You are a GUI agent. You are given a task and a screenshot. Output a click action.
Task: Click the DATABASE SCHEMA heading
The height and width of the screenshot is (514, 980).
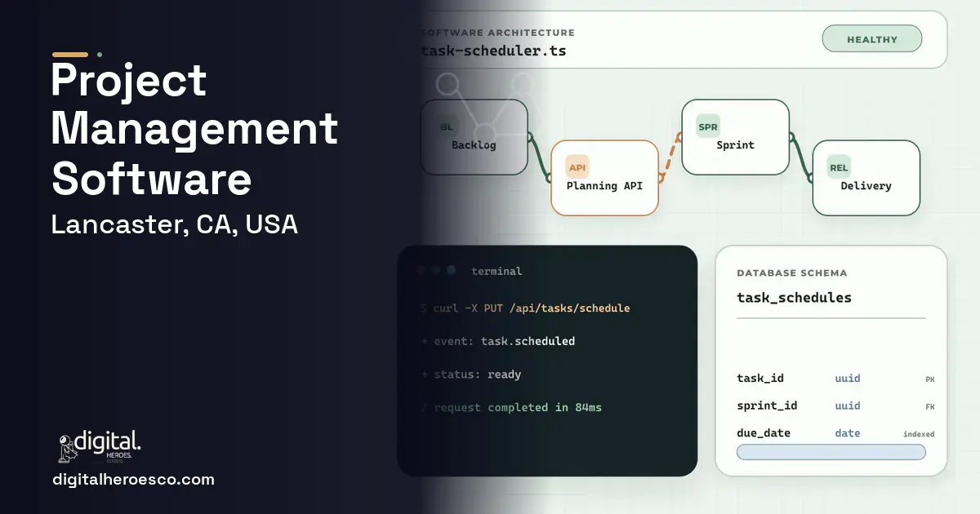coord(792,273)
